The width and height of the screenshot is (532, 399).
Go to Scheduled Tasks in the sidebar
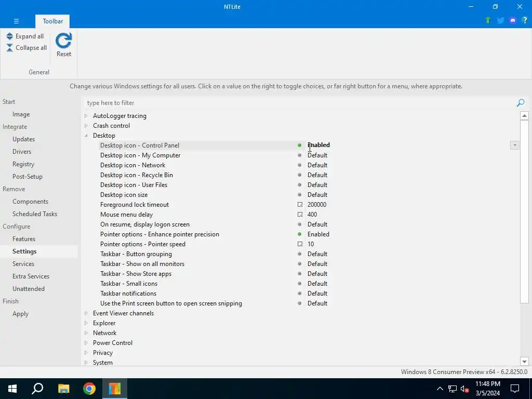coord(35,214)
